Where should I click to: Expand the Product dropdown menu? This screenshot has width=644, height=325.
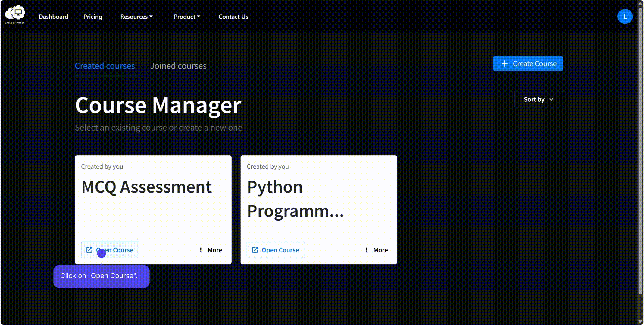tap(187, 17)
